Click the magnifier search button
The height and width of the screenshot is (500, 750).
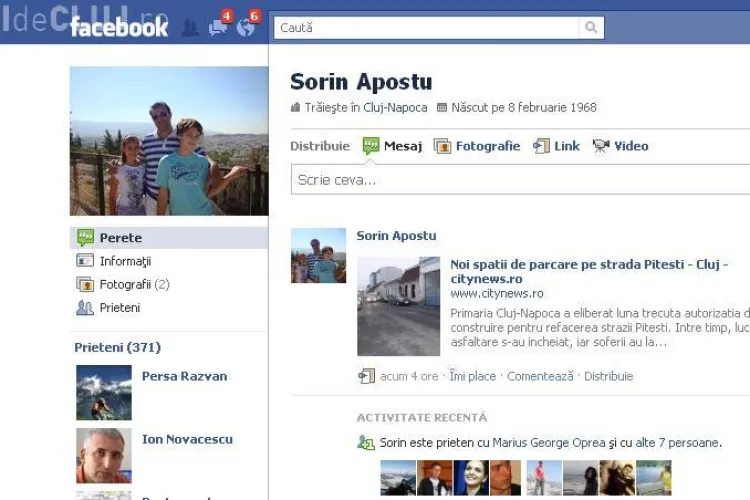click(x=591, y=28)
